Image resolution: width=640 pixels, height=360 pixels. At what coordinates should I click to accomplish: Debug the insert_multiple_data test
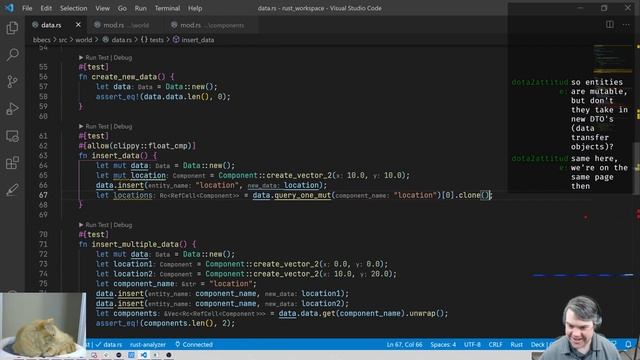123,225
